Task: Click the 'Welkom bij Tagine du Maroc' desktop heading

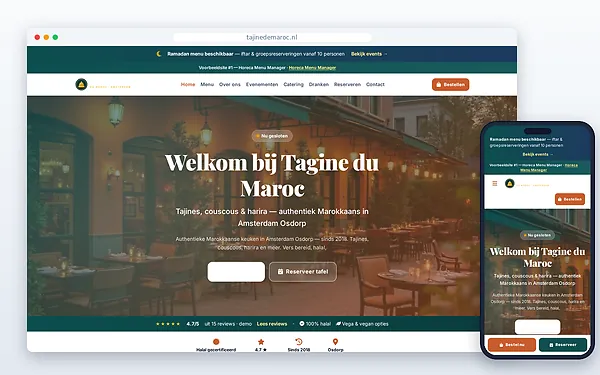Action: [272, 175]
